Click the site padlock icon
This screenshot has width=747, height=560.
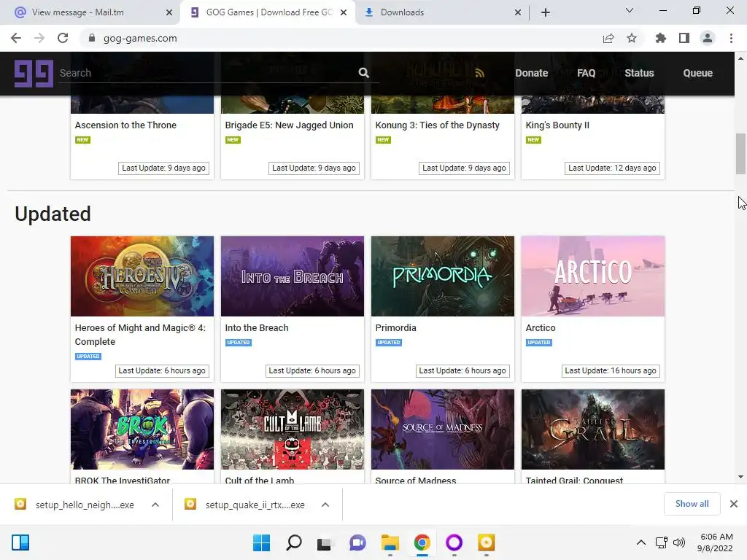pyautogui.click(x=92, y=38)
